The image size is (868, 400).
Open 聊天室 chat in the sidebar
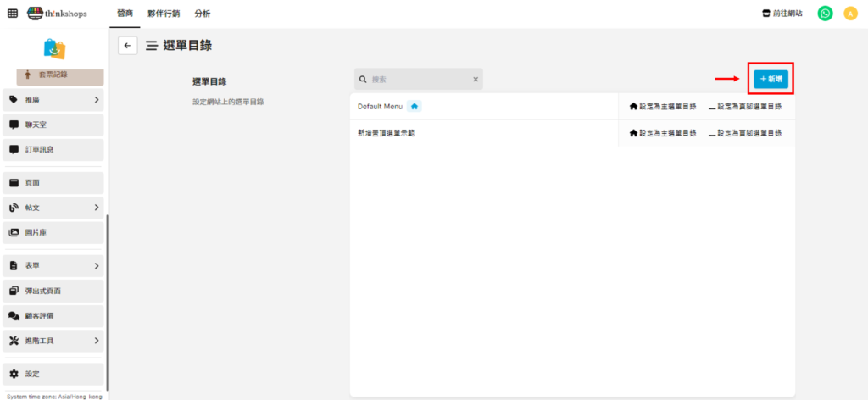(x=53, y=125)
